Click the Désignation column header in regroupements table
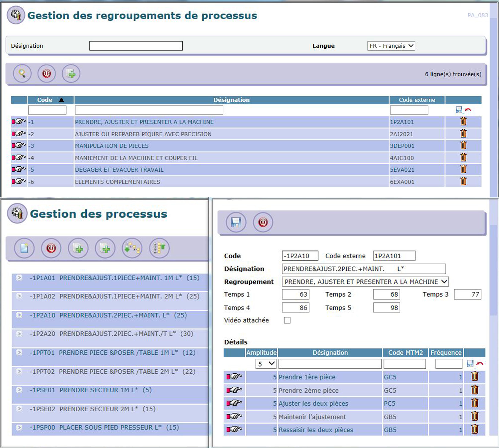The height and width of the screenshot is (448, 499). (x=231, y=100)
